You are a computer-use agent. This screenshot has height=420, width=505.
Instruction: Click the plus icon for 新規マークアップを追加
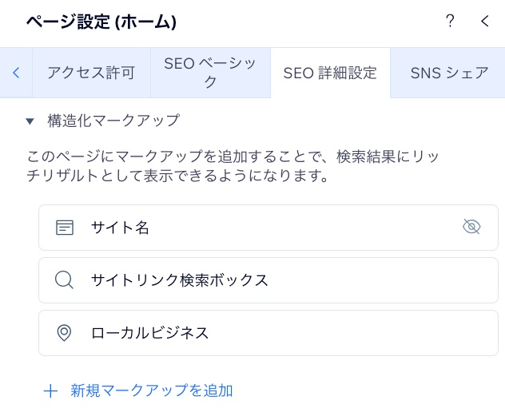pyautogui.click(x=50, y=391)
